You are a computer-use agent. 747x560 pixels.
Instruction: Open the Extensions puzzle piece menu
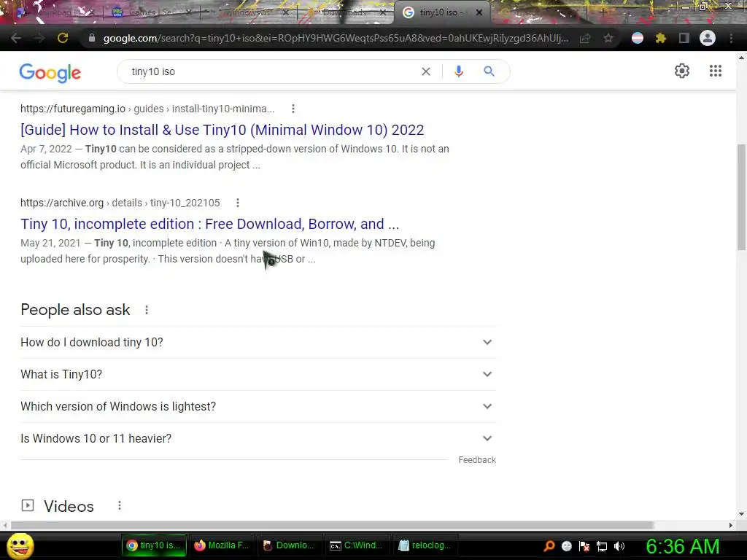pyautogui.click(x=660, y=38)
